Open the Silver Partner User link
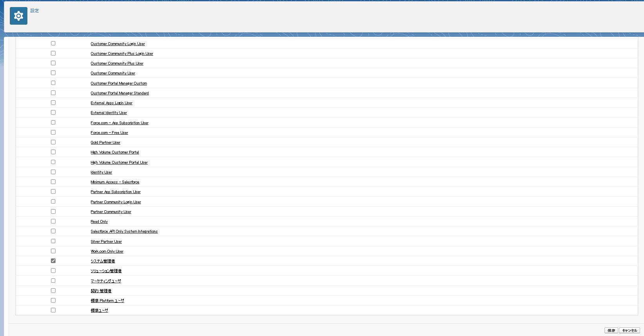Image resolution: width=644 pixels, height=336 pixels. [106, 242]
